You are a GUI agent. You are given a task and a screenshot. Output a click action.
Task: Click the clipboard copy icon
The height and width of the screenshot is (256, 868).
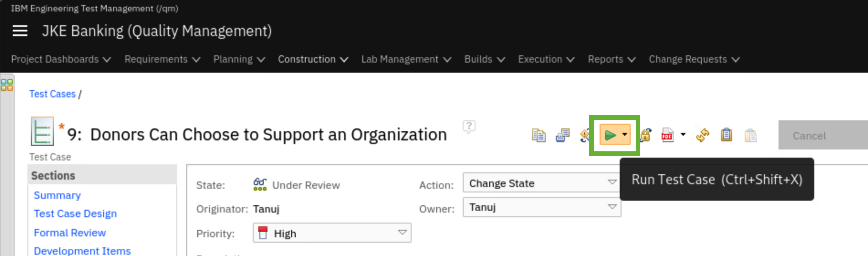(x=726, y=135)
